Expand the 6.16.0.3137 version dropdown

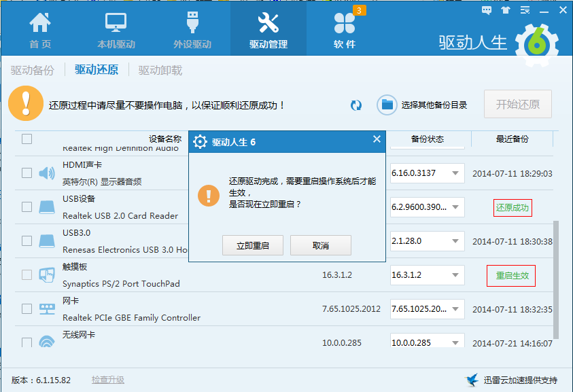[x=455, y=173]
